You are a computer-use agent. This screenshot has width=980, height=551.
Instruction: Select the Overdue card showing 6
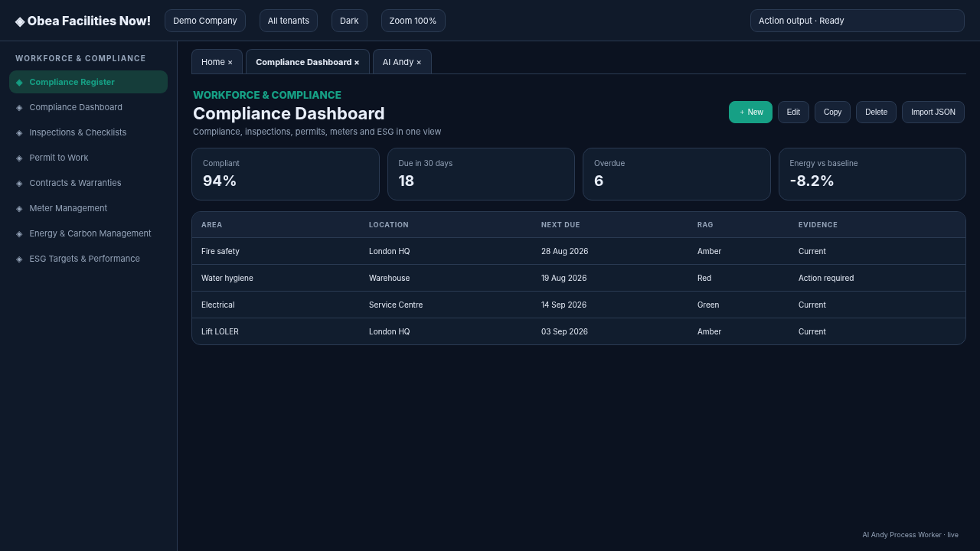click(x=677, y=174)
